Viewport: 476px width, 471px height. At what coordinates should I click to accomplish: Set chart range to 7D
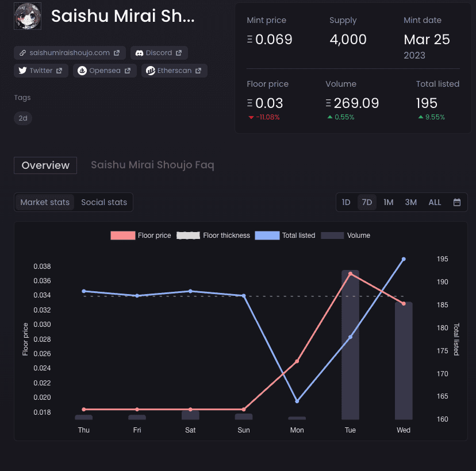(367, 202)
